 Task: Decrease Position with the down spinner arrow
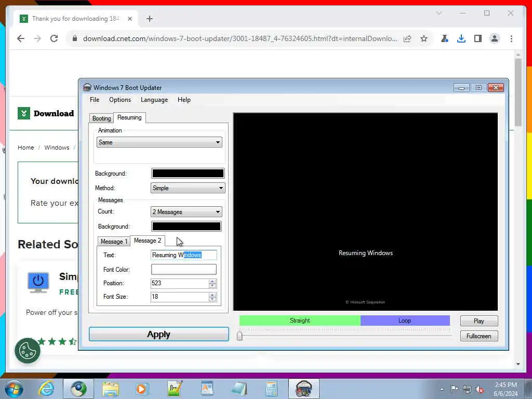[x=212, y=286]
